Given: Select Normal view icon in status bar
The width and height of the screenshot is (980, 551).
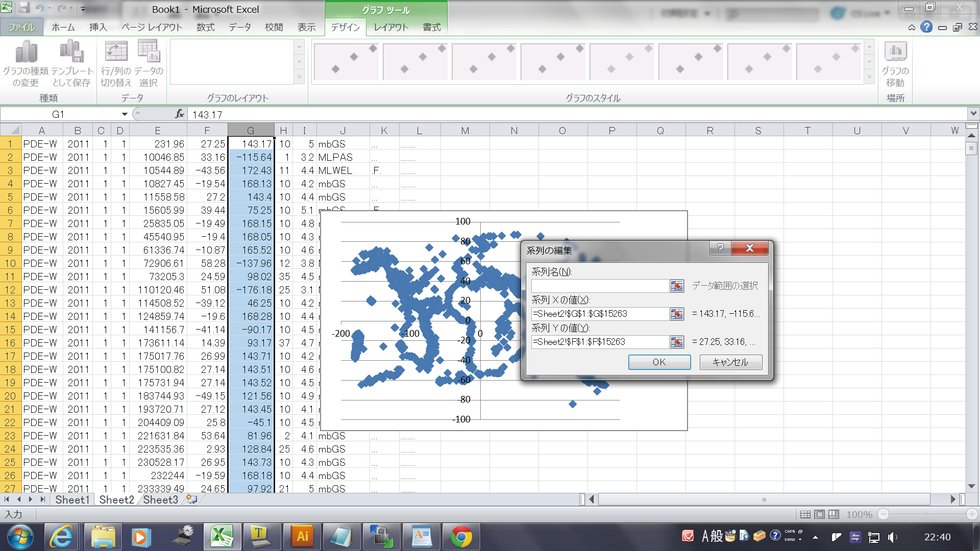Looking at the screenshot, I should [x=805, y=514].
